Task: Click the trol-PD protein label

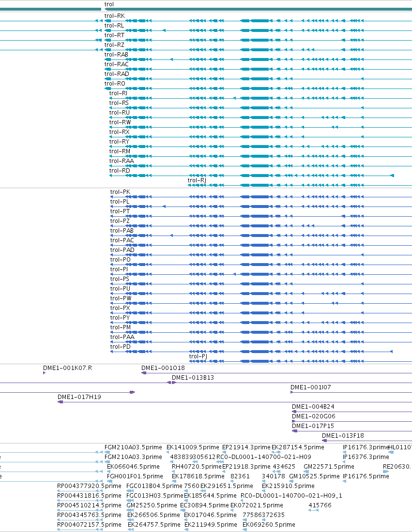Action: [x=121, y=347]
